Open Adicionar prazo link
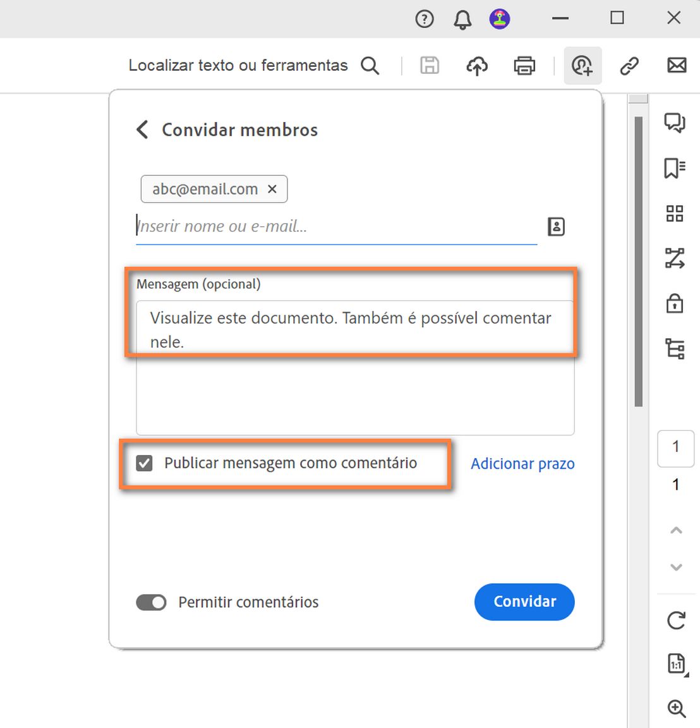Screen dimensions: 700x728 (x=522, y=463)
